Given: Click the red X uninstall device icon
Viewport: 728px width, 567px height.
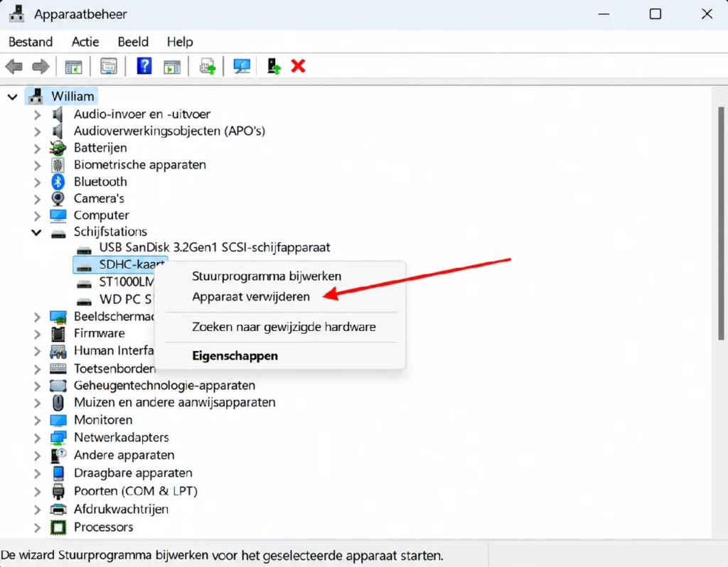Looking at the screenshot, I should point(298,66).
